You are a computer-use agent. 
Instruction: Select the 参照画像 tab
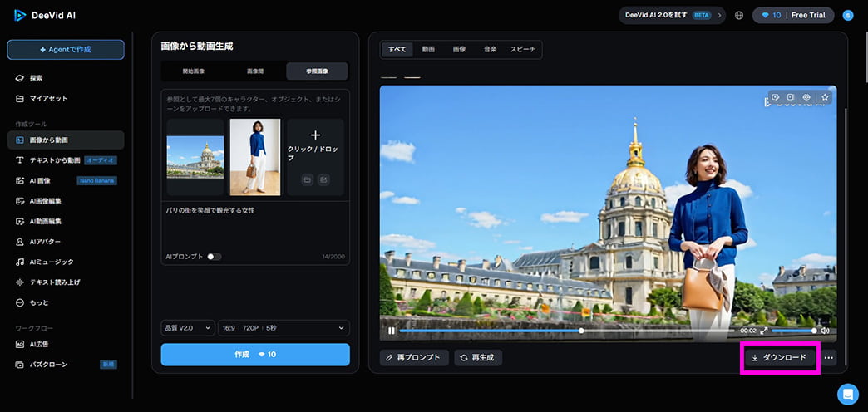[x=318, y=71]
